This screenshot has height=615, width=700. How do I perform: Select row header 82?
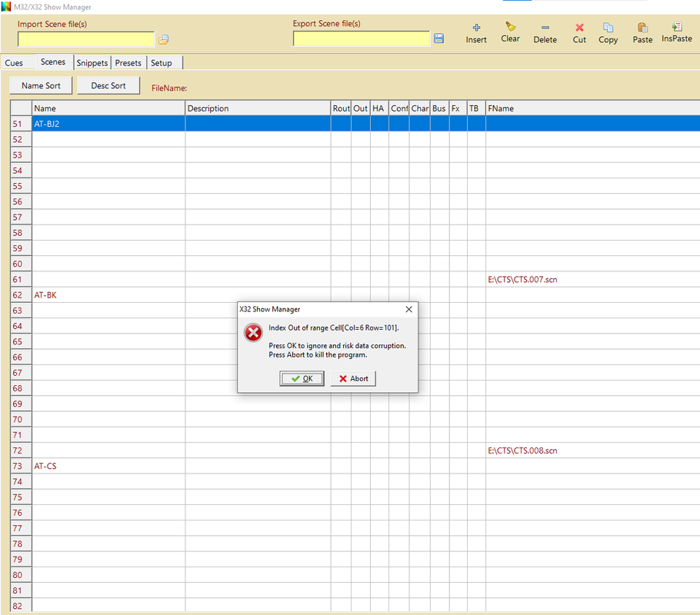coord(21,605)
